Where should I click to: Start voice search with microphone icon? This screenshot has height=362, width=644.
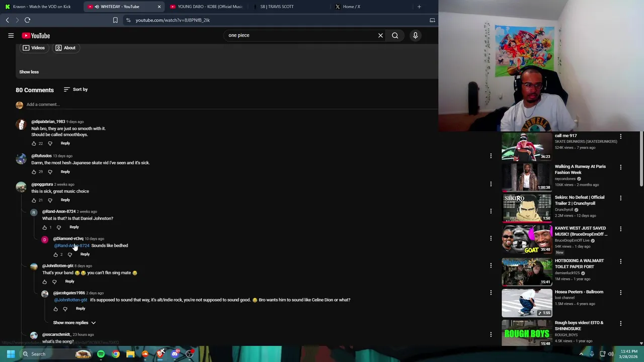[x=415, y=35]
